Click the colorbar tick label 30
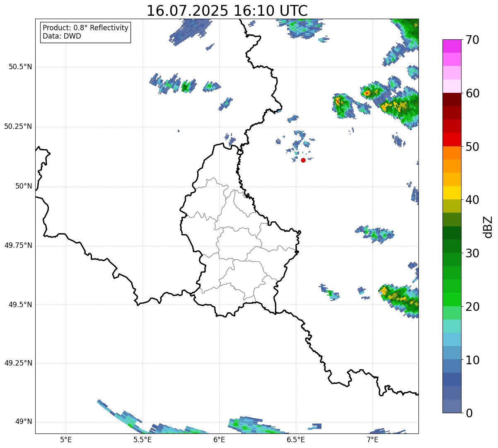Screen dimensions: 498x448 pos(472,253)
